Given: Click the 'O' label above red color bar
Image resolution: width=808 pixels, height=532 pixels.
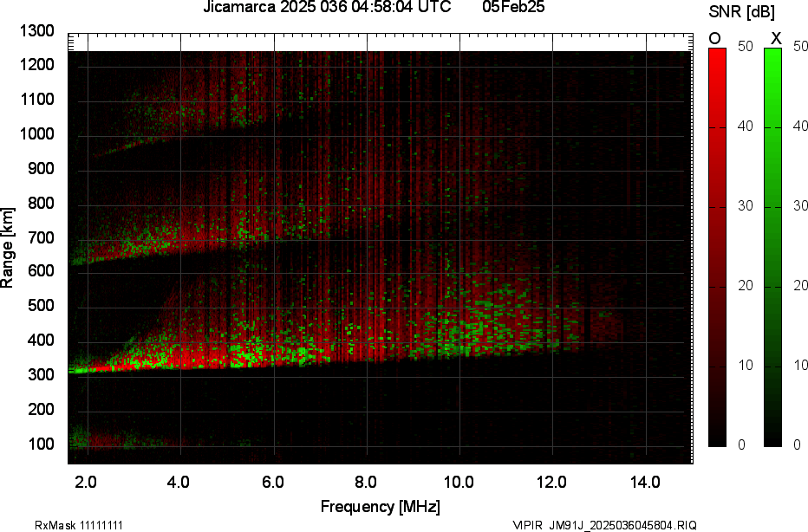Looking at the screenshot, I should (x=715, y=38).
